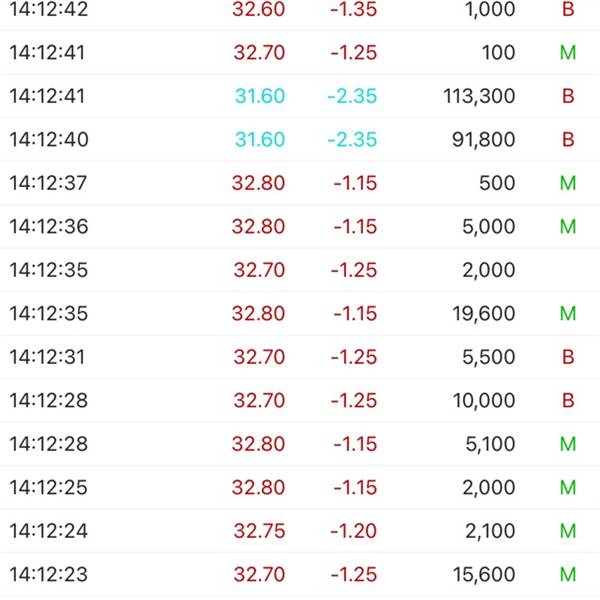Tap the M marker beside 5,100
The width and height of the screenshot is (600, 600).
[568, 444]
